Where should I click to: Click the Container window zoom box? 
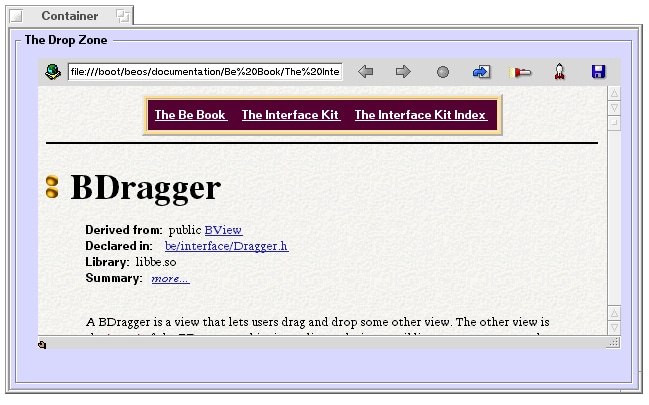123,16
